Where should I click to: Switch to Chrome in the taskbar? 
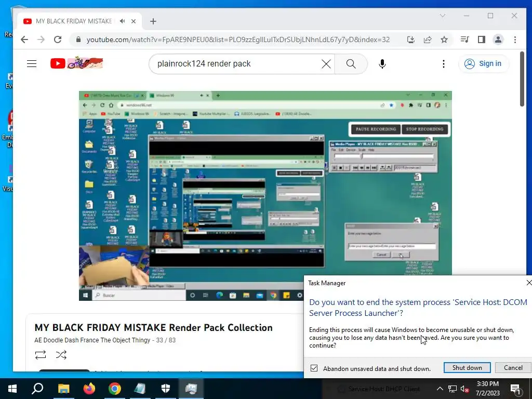pos(115,389)
